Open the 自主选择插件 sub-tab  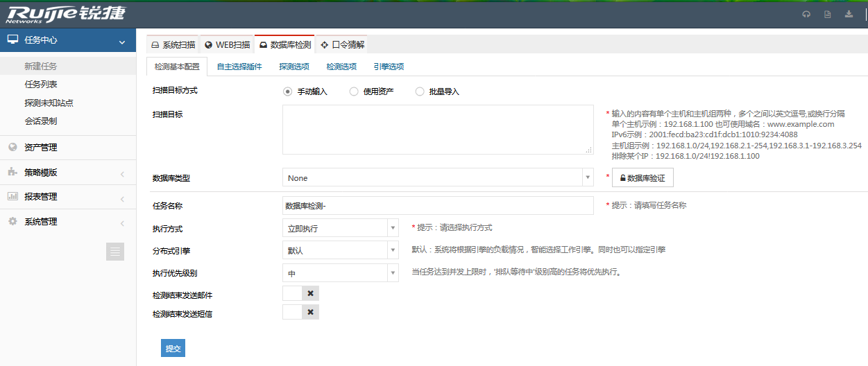click(x=239, y=67)
